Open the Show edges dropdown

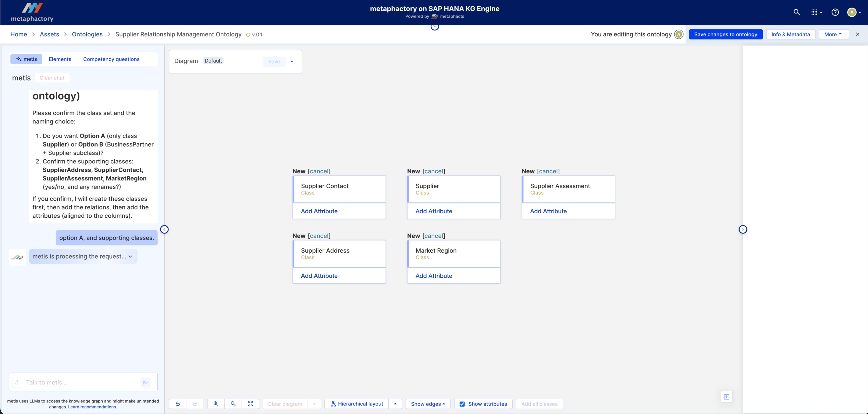pos(428,404)
